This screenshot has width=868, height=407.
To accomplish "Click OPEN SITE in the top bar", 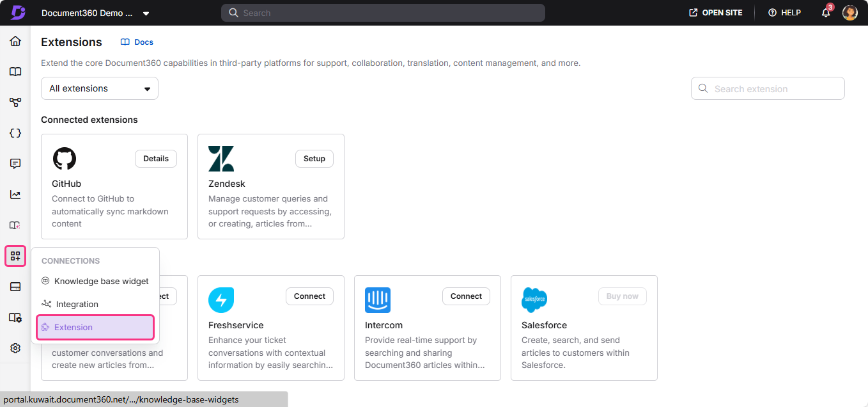I will point(715,12).
